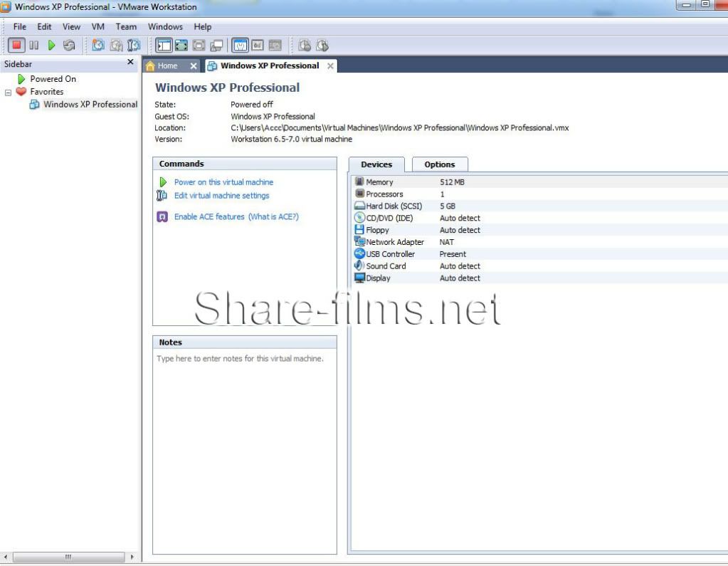Click the VM file location path text
The height and width of the screenshot is (566, 728).
coord(400,128)
